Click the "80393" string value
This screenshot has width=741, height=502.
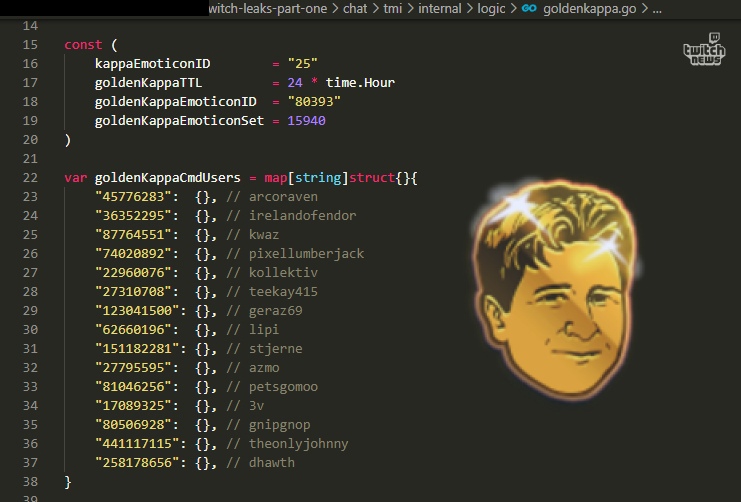[314, 102]
